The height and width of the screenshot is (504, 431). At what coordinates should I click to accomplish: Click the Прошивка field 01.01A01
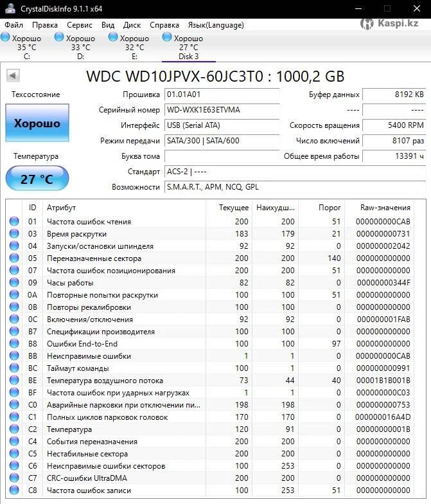pos(222,94)
